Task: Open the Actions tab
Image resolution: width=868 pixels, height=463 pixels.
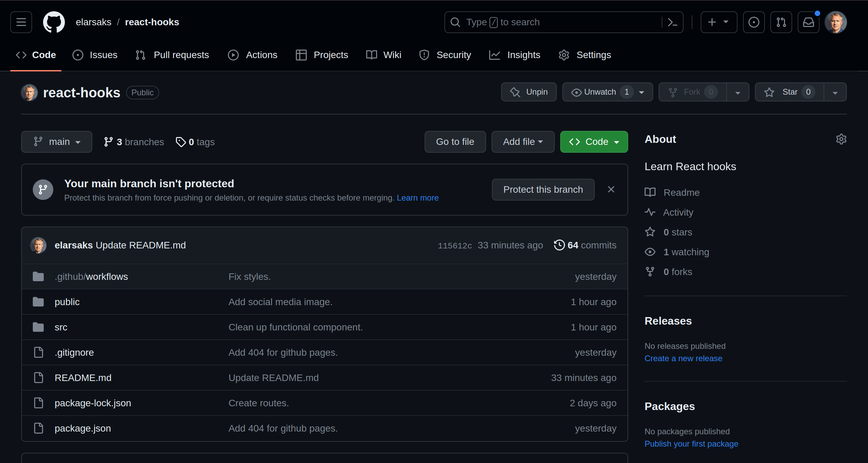Action: [253, 55]
